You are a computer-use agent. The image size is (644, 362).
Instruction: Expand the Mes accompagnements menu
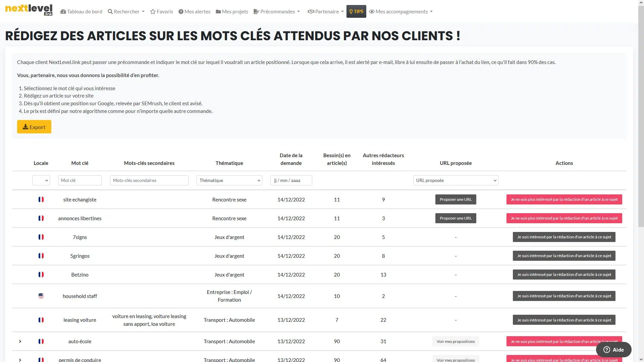(x=401, y=11)
